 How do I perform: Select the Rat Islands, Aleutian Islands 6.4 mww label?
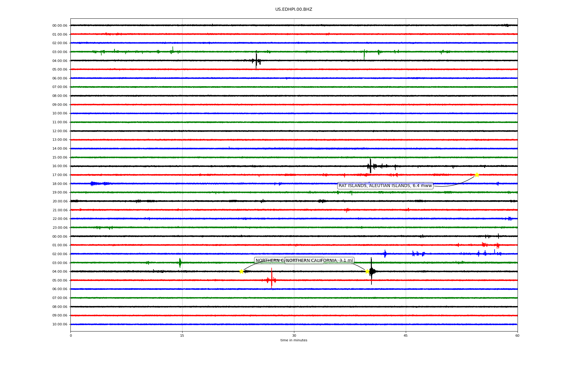tap(385, 186)
